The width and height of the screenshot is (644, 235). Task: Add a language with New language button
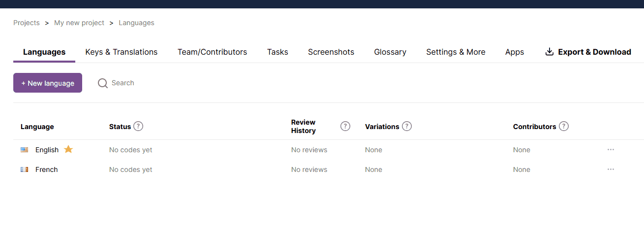[x=48, y=83]
